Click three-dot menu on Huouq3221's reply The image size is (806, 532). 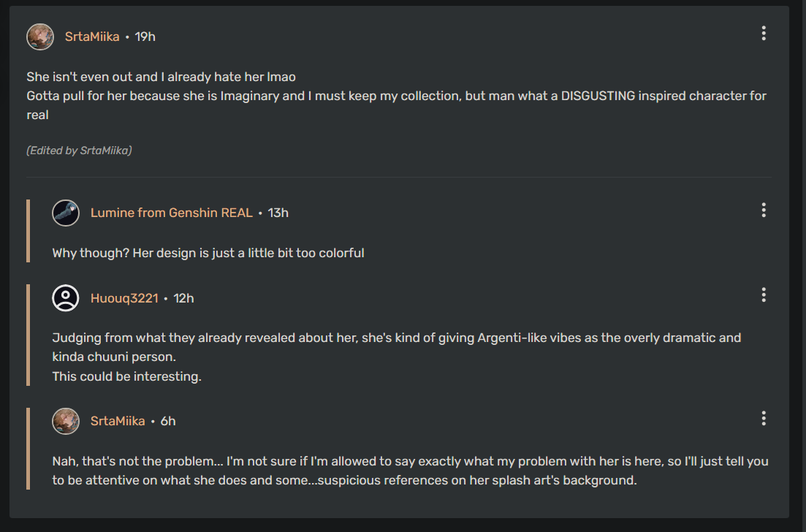click(x=764, y=294)
